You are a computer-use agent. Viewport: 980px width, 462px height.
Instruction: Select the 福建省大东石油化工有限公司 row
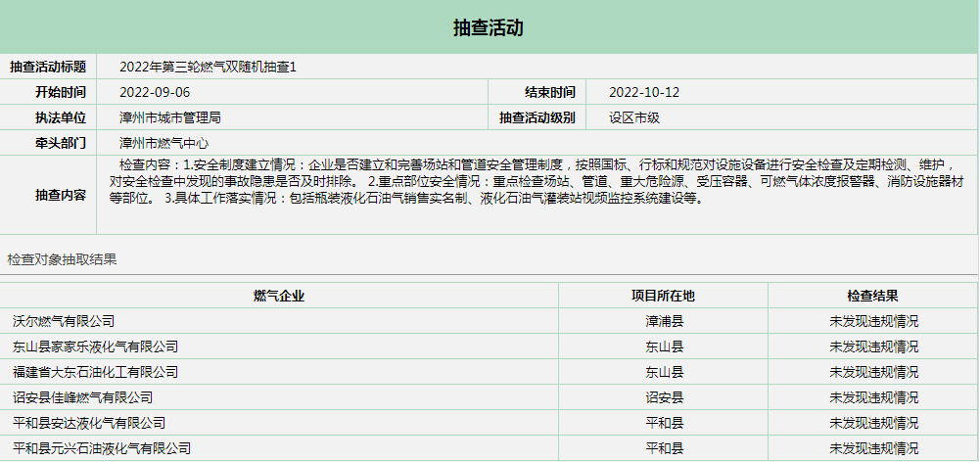click(x=96, y=372)
